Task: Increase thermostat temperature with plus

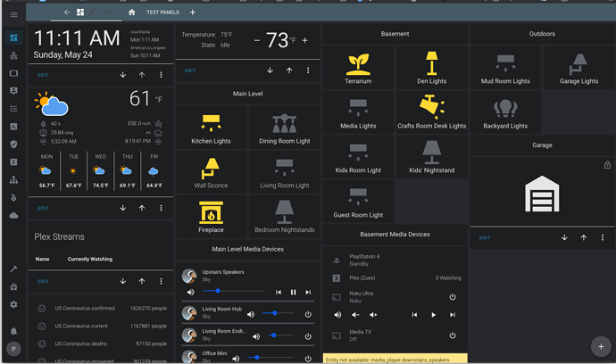Action: click(x=304, y=40)
